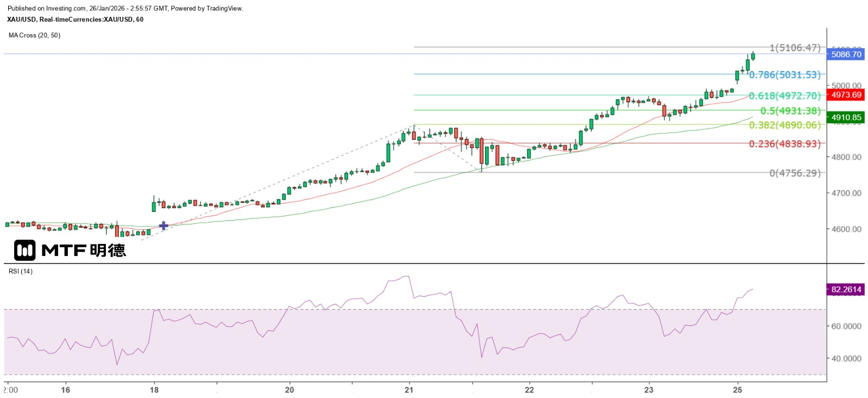Select the 1(5106.47) Fibonacci top label

click(x=795, y=48)
